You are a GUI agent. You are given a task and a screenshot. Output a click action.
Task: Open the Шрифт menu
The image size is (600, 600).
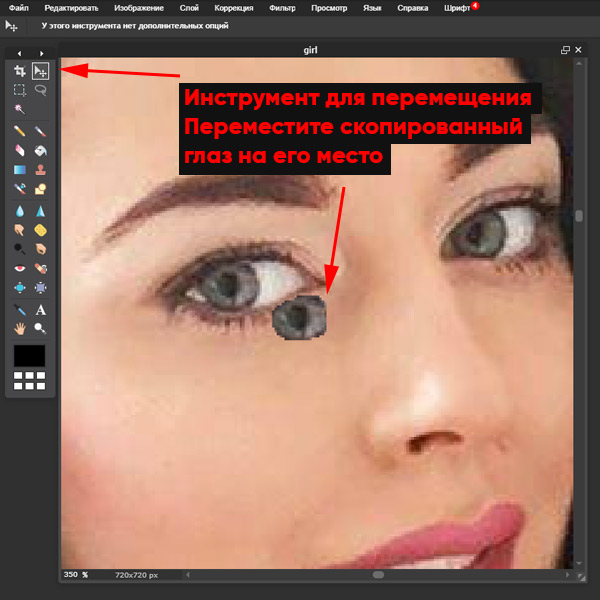point(457,8)
